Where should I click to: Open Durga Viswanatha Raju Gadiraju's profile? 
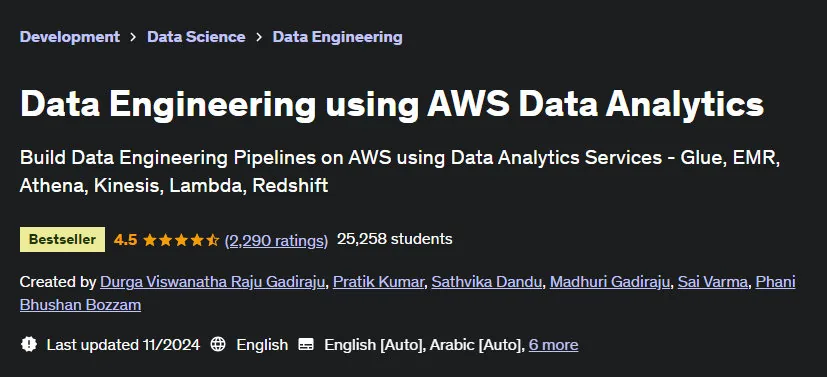coord(213,283)
